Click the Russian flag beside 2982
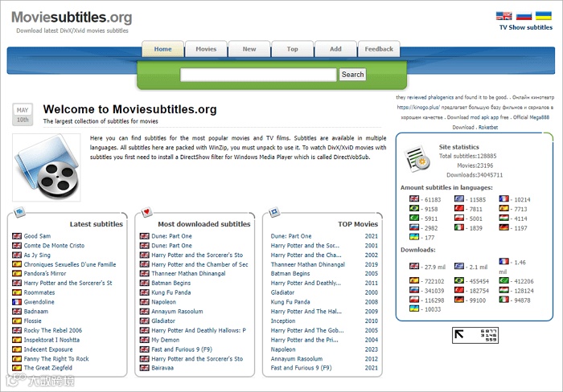 pos(414,227)
